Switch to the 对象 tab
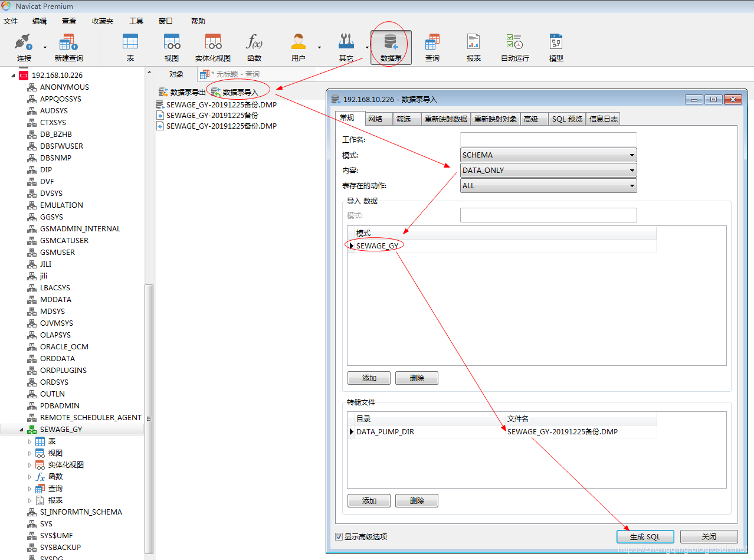This screenshot has width=754, height=560. point(176,74)
